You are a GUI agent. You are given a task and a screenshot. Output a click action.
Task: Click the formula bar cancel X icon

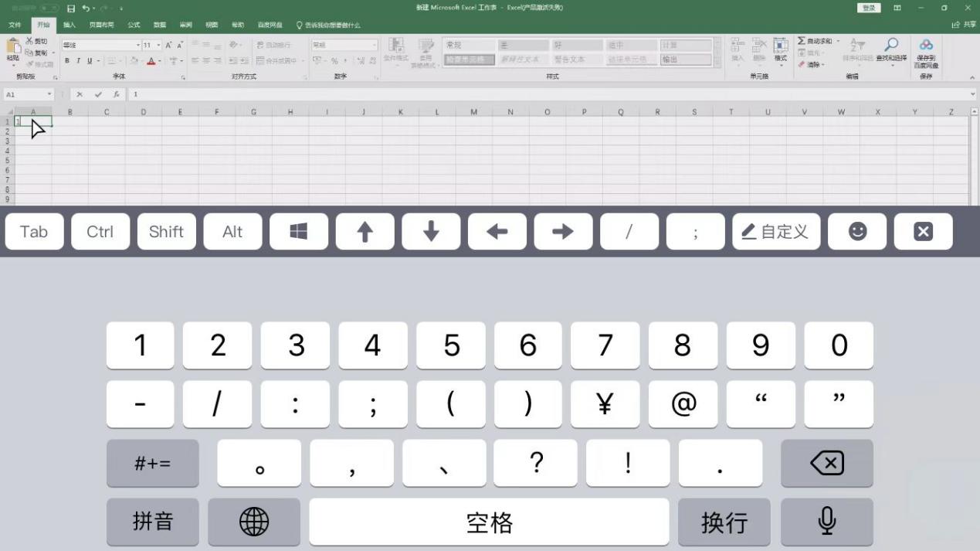pos(80,94)
